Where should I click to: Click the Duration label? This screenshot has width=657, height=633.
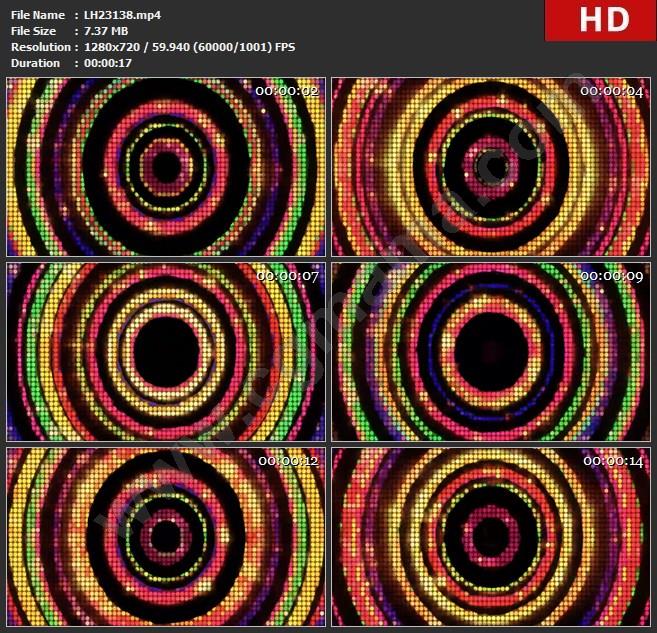point(35,63)
